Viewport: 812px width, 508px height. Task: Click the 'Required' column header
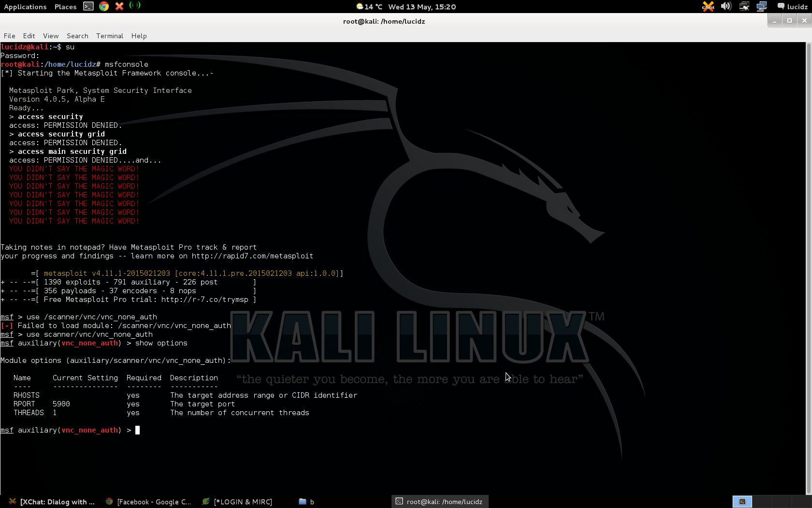pyautogui.click(x=144, y=378)
